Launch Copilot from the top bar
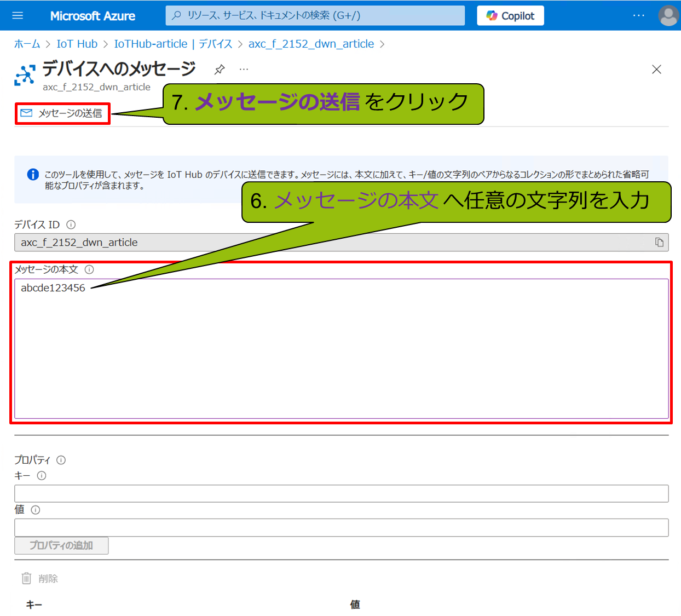This screenshot has width=681, height=616. pyautogui.click(x=510, y=15)
